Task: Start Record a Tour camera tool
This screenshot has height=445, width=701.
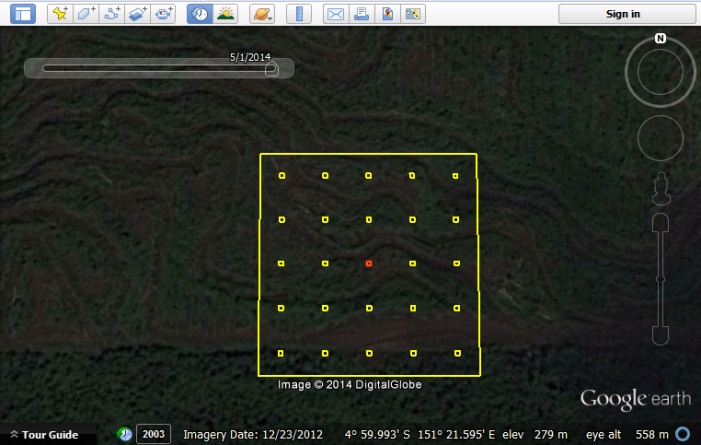Action: click(x=163, y=14)
